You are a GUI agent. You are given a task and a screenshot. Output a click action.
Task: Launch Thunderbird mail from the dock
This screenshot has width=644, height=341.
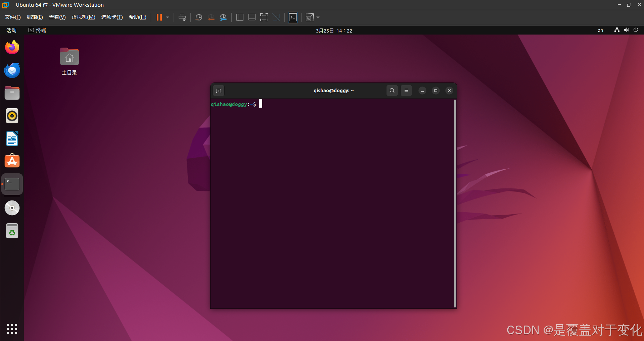tap(12, 70)
